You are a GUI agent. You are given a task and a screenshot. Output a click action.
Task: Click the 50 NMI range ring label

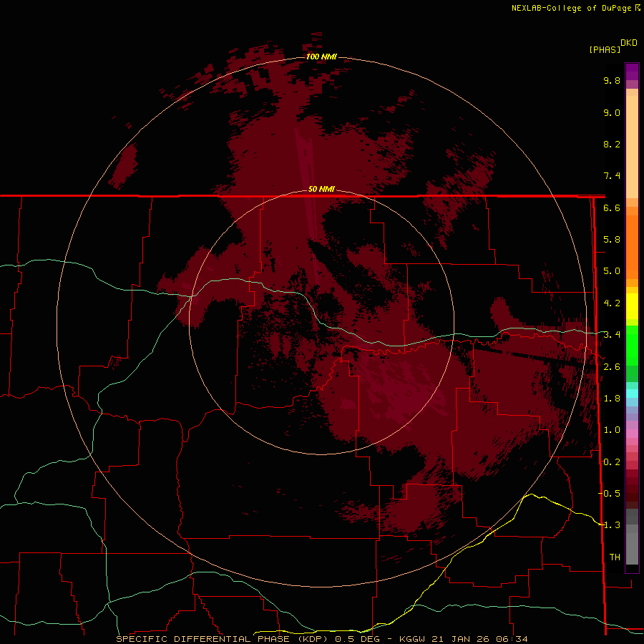point(321,189)
